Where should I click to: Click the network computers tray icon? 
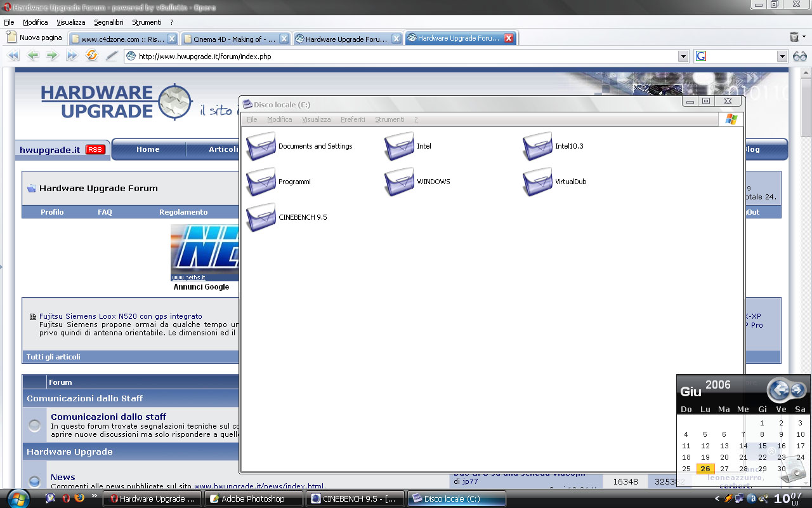[739, 499]
